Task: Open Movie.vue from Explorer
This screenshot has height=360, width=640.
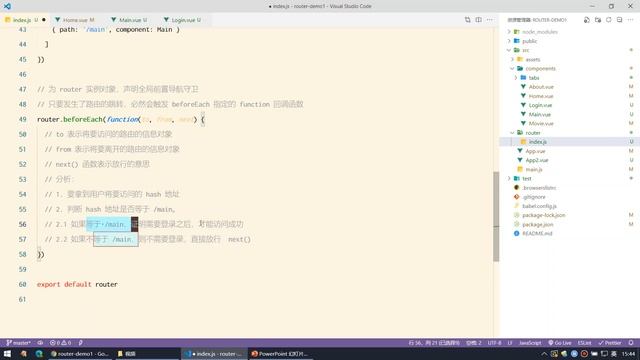Action: coord(541,123)
